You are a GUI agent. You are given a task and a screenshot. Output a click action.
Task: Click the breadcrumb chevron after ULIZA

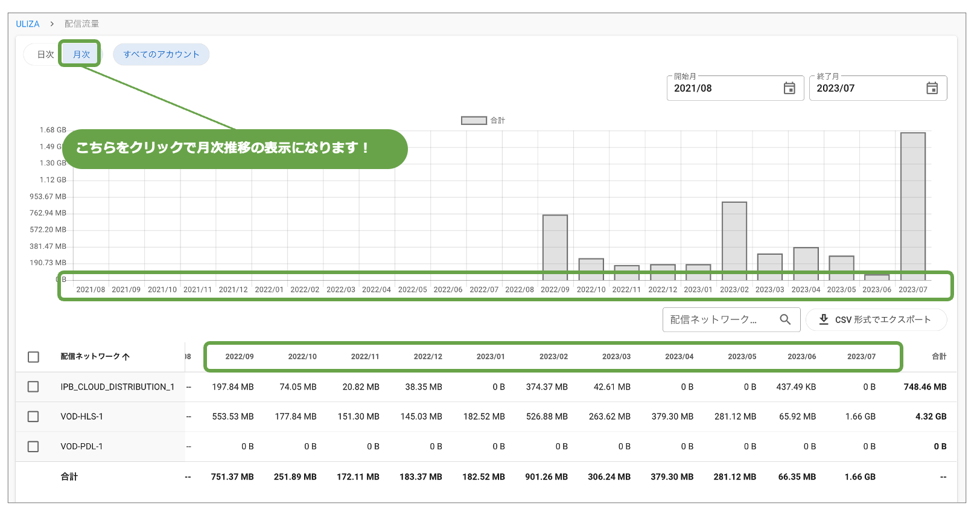click(x=52, y=24)
